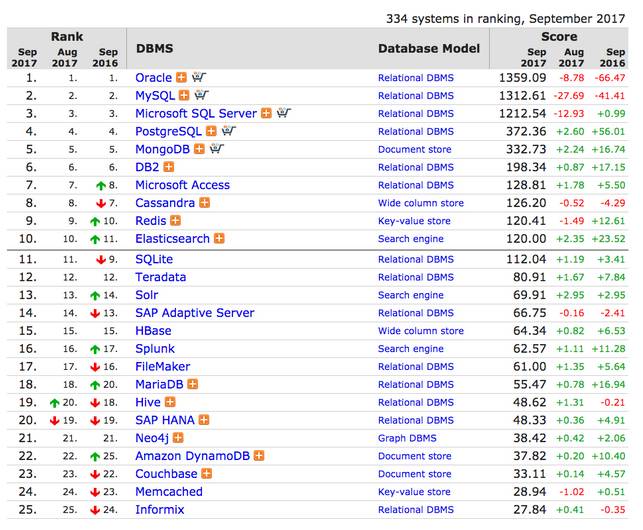Click the orange plus icon next to MongoDB

[199, 149]
